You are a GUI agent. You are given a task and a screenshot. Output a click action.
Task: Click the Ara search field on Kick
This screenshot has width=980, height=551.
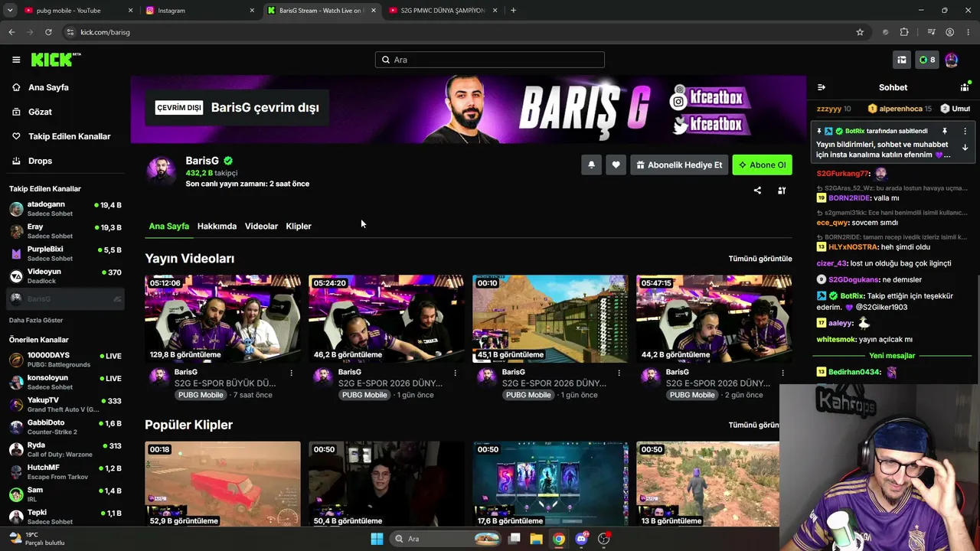pos(490,60)
